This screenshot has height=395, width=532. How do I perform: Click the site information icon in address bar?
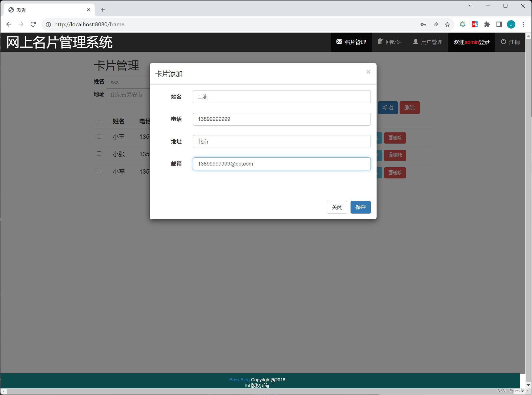(x=48, y=25)
